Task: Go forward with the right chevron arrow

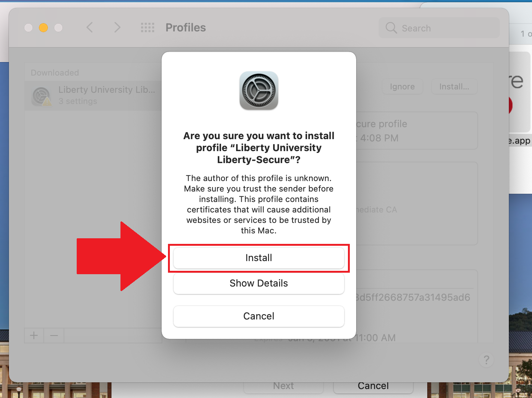Action: pos(117,27)
